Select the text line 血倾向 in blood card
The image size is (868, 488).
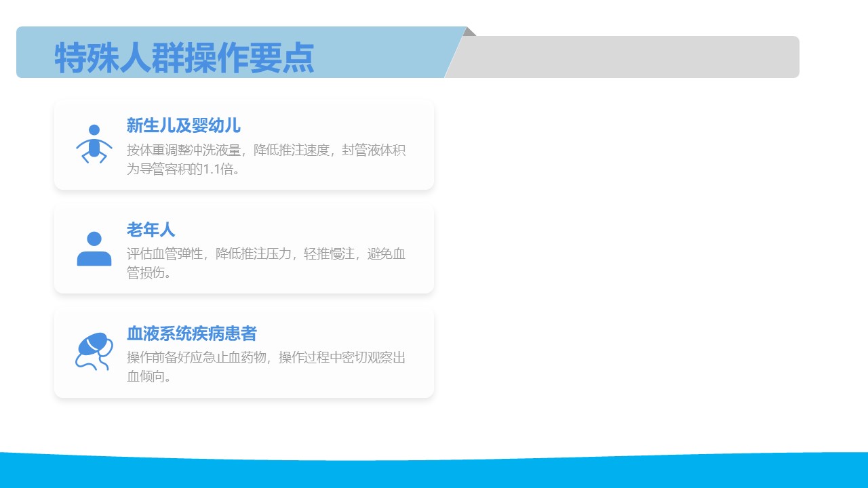point(149,376)
